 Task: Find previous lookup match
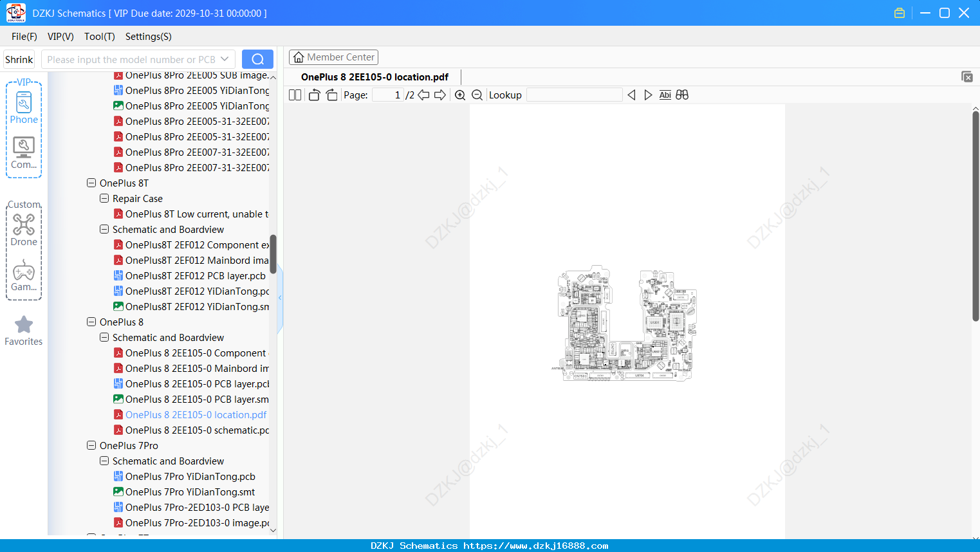click(631, 95)
